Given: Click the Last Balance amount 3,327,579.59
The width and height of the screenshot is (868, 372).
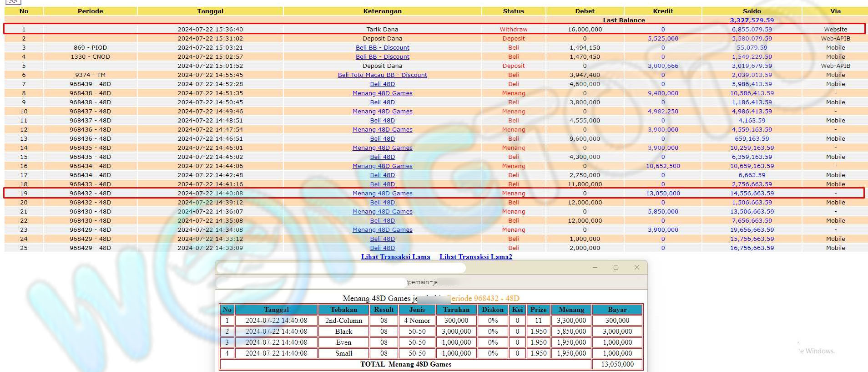Looking at the screenshot, I should [x=752, y=20].
